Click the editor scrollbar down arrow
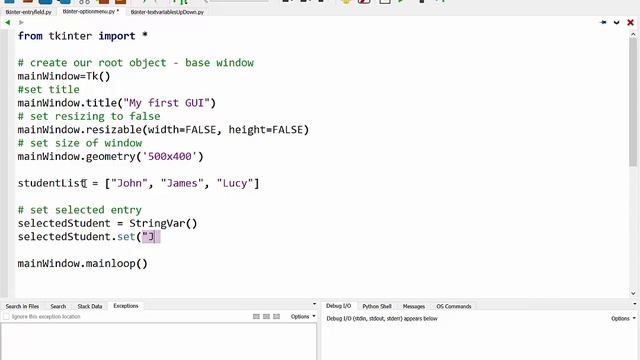 pyautogui.click(x=633, y=293)
